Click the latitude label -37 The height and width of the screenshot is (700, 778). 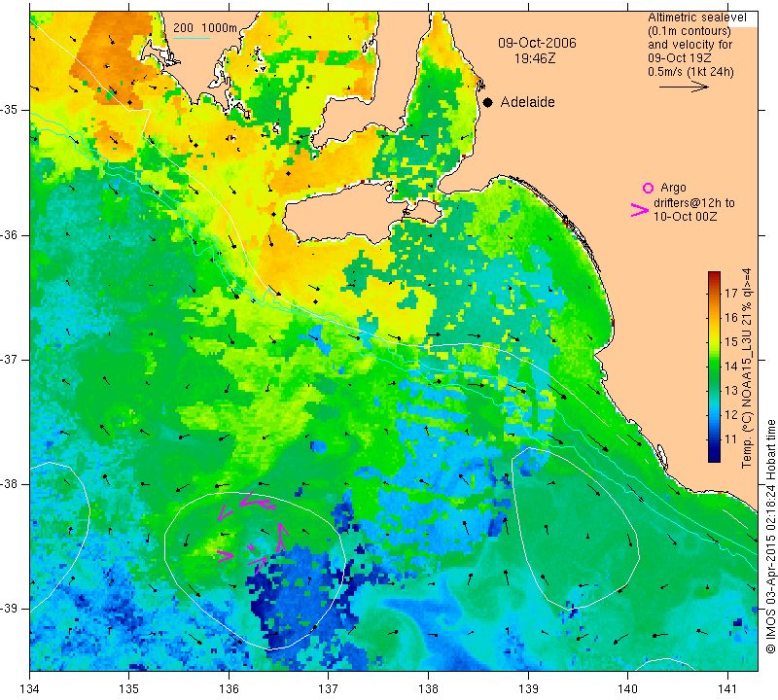pos(10,359)
